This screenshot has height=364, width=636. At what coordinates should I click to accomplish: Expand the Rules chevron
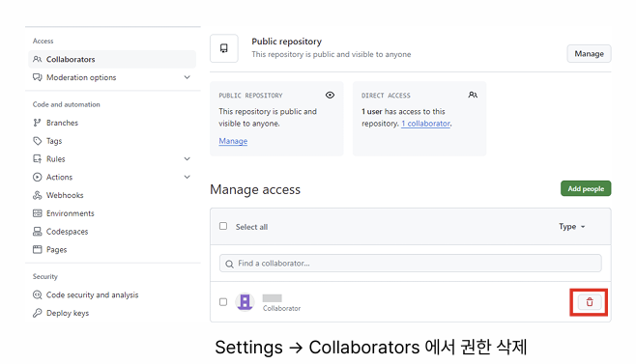(187, 158)
